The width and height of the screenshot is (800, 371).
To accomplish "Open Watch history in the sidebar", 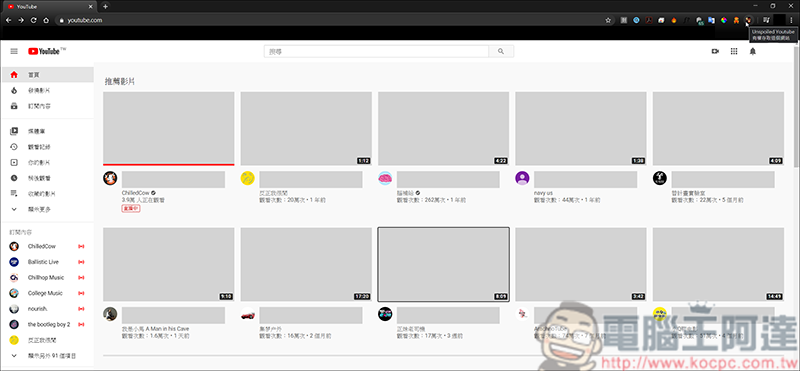I will pyautogui.click(x=47, y=147).
